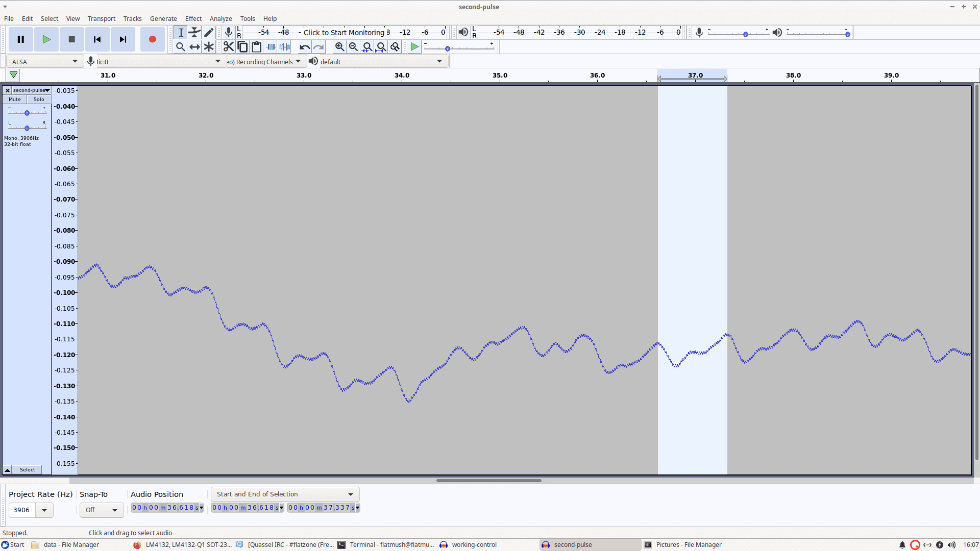Image resolution: width=980 pixels, height=551 pixels.
Task: Open the File menu
Action: point(9,19)
